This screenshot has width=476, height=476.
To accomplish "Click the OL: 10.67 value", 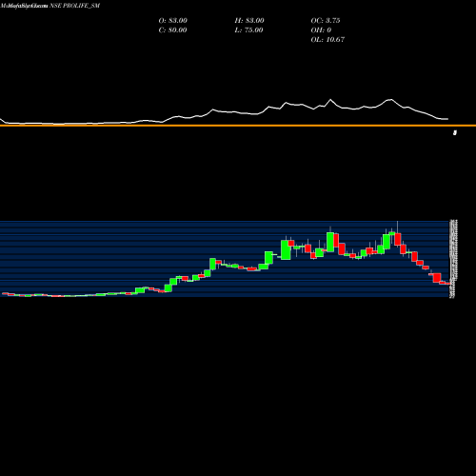I will (327, 40).
